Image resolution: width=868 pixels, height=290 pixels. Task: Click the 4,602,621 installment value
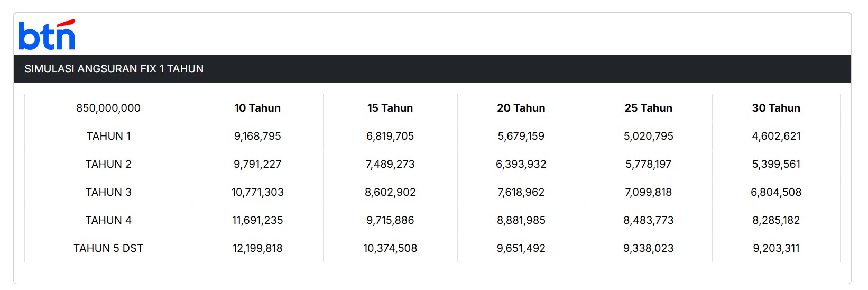coord(776,136)
